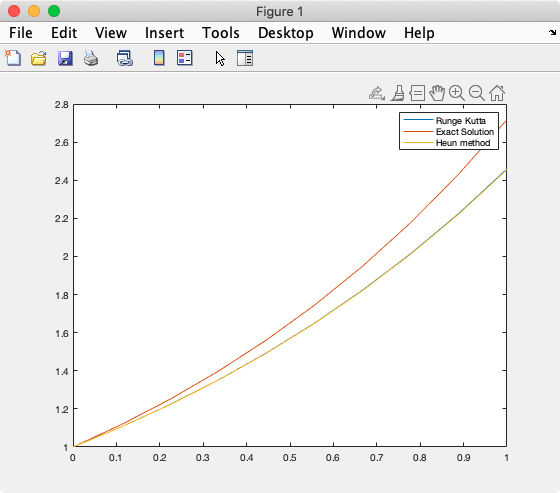Open the Window menu
This screenshot has height=493, width=560.
(x=359, y=33)
